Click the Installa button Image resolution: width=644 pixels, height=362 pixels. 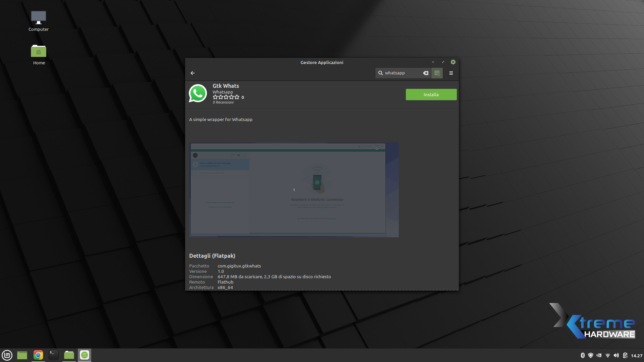click(431, 95)
